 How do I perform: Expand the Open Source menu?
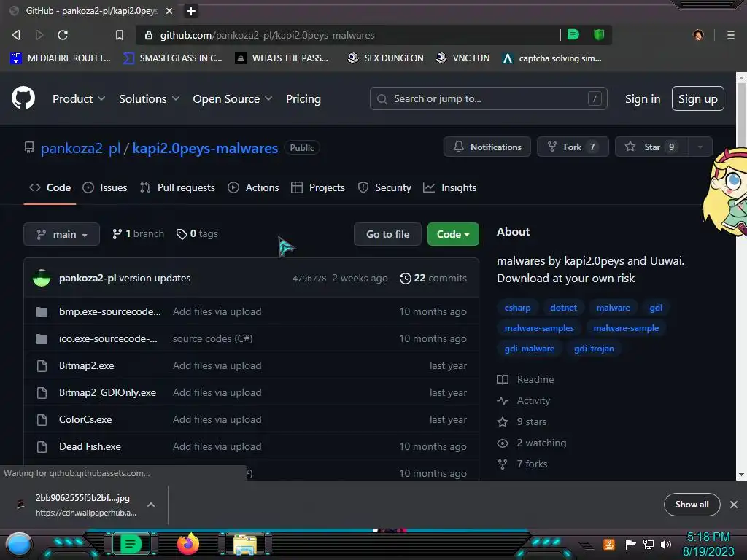point(233,98)
